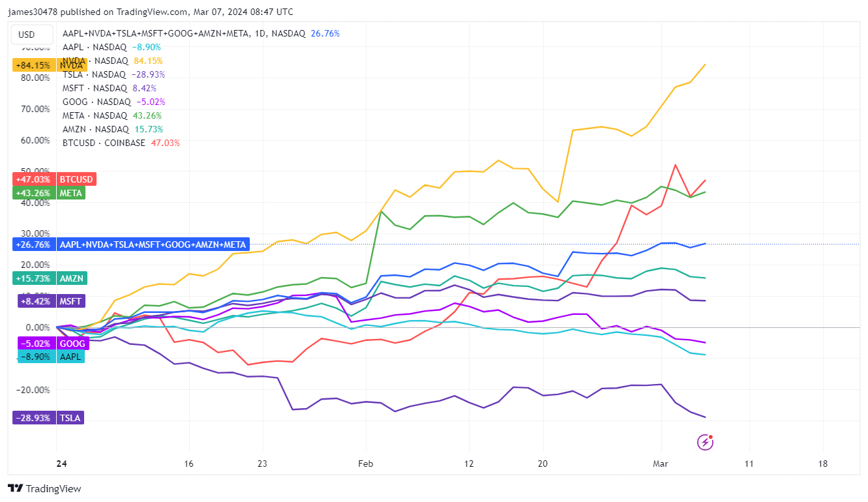Click the purple TSLA −28.93% price flag
Viewport: 868px width, 502px height.
31,418
